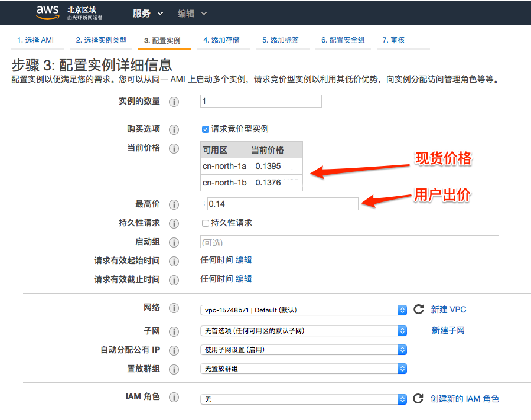Open info icon for 请求有效截止时间
531x420 pixels.
(x=174, y=280)
